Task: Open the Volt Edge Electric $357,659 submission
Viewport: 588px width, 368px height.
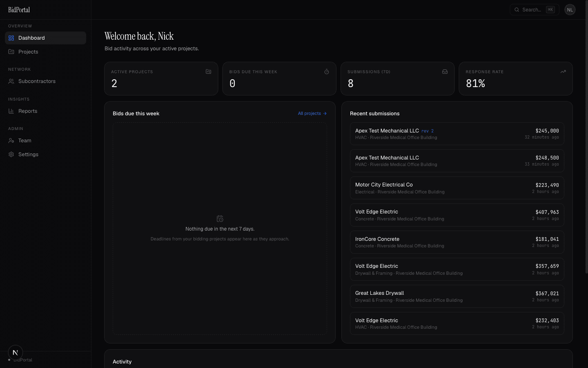Action: [457, 269]
